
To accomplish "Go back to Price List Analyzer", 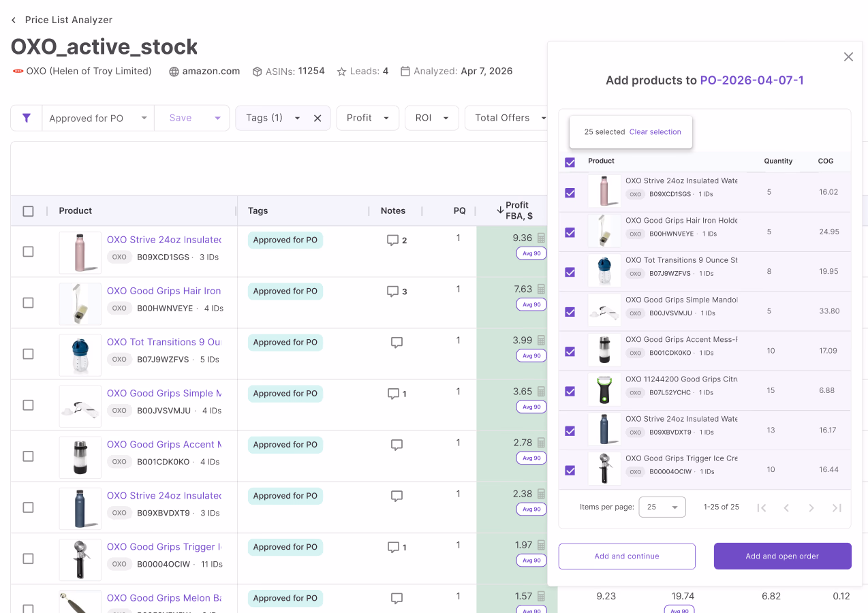I will (61, 20).
